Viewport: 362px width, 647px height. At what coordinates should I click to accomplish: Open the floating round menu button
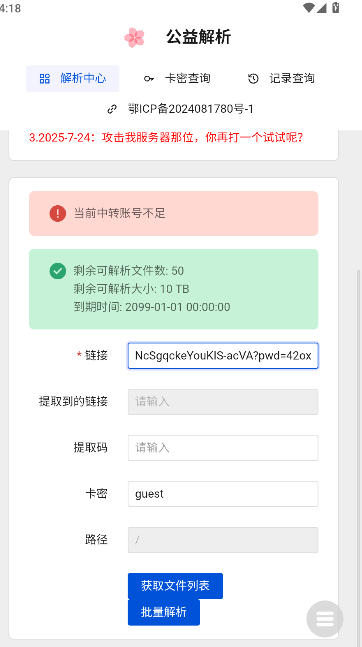pos(325,619)
